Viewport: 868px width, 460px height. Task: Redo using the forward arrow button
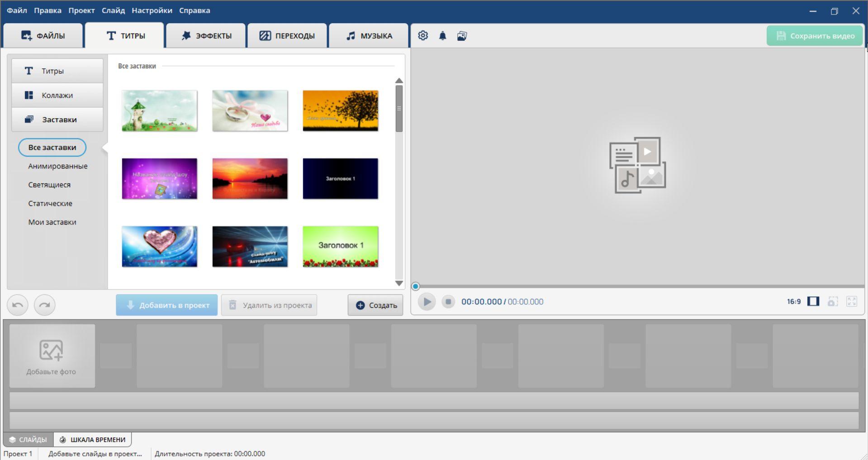44,305
